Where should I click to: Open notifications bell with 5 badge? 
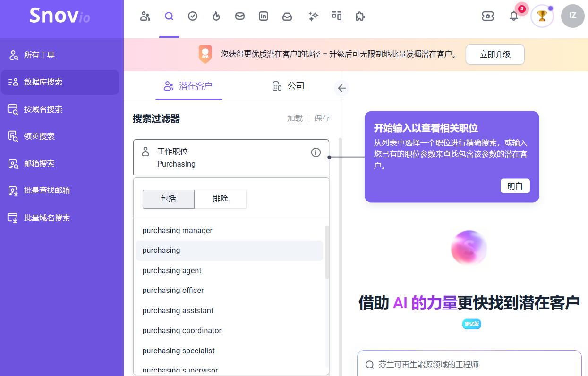514,16
